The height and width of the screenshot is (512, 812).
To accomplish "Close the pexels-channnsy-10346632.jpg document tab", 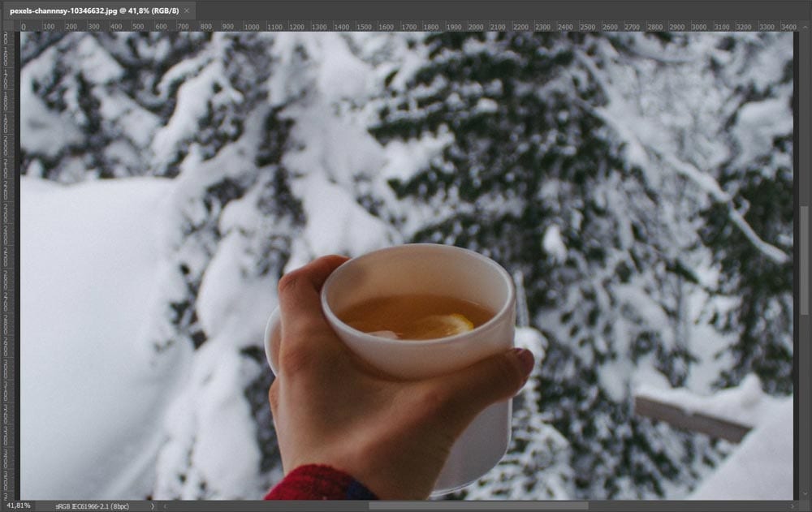I will click(x=187, y=11).
